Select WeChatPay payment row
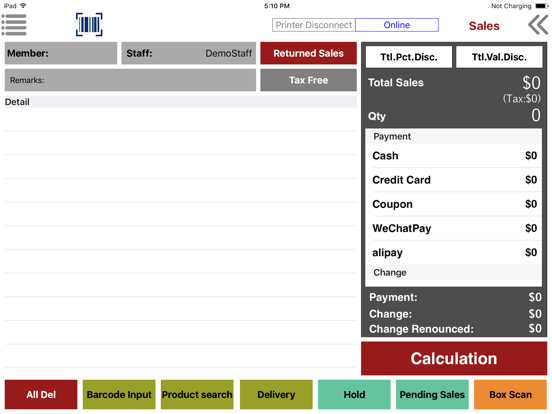The image size is (552, 414). (454, 228)
